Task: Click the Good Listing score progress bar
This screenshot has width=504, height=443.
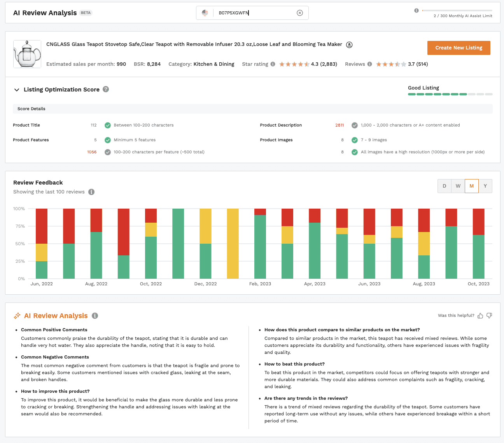Action: coord(450,94)
